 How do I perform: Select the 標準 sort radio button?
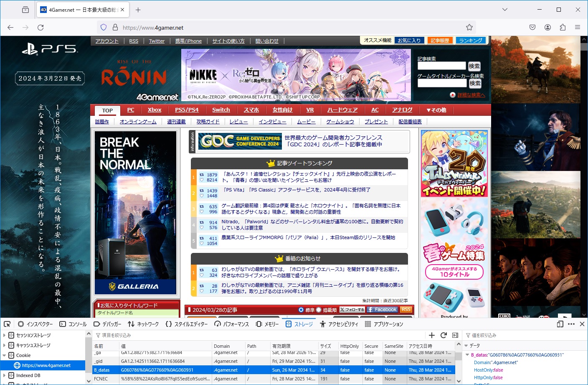(301, 310)
